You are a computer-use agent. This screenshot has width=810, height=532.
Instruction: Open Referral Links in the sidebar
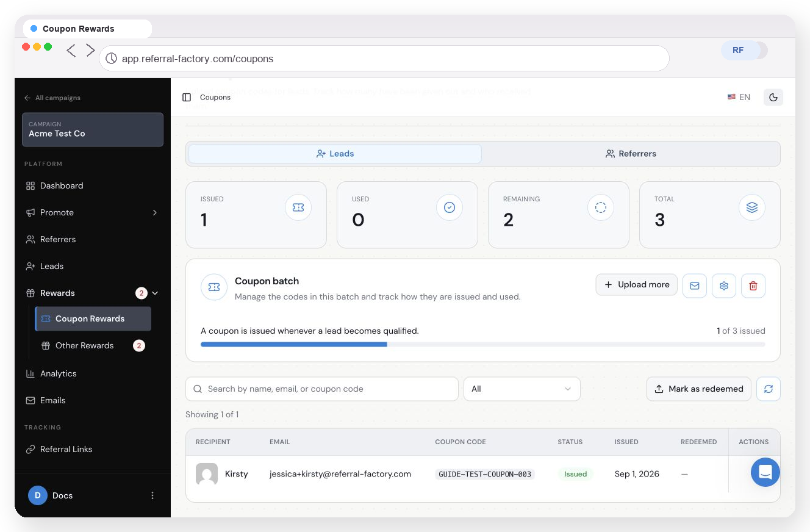click(x=93, y=449)
